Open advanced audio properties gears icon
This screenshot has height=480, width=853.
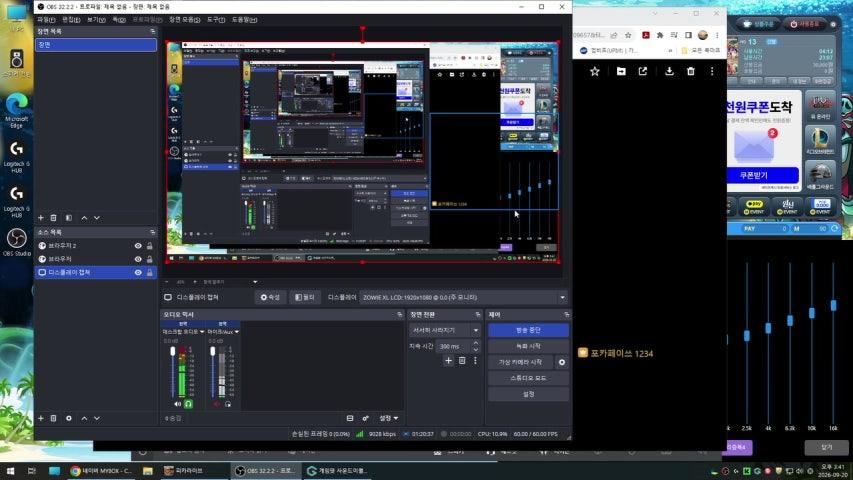pyautogui.click(x=366, y=418)
